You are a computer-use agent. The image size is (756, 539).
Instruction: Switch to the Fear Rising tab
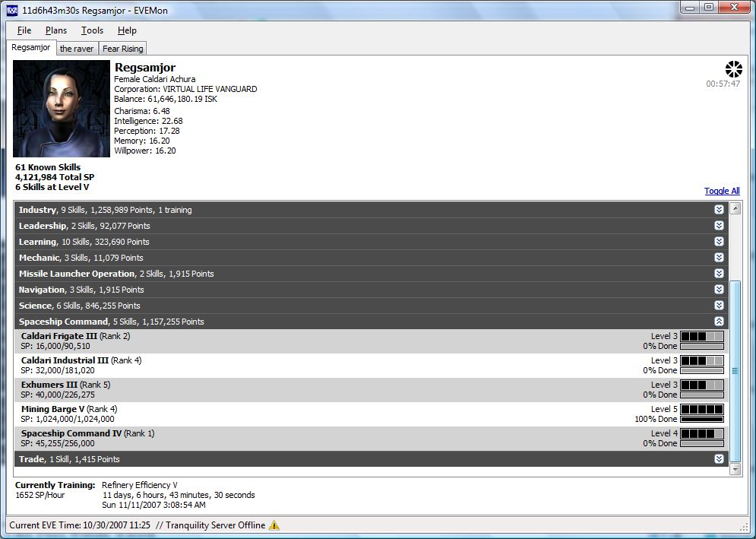[x=122, y=49]
